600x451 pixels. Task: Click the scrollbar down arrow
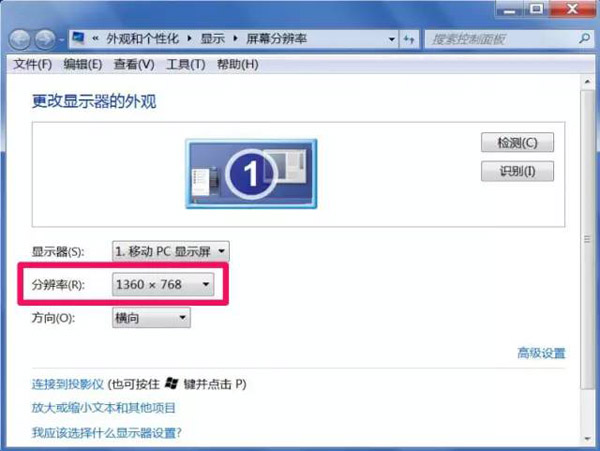pos(587,438)
